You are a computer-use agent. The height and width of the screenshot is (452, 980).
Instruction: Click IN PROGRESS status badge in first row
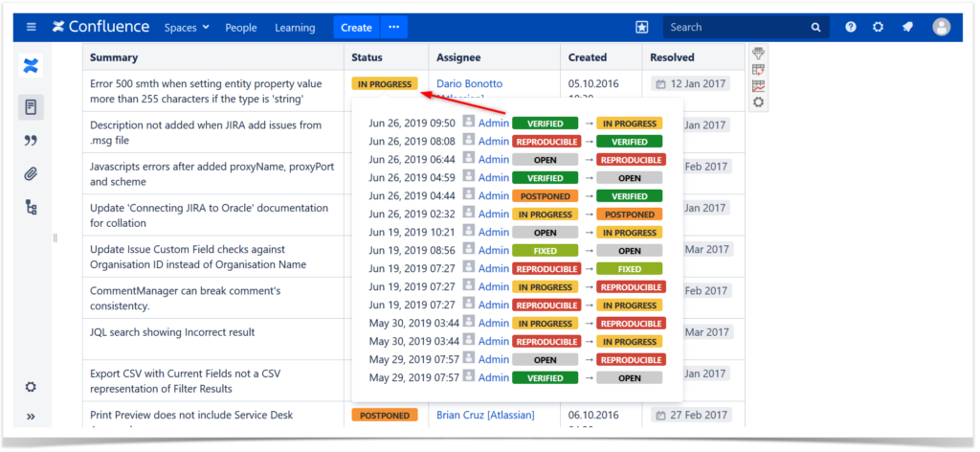(x=385, y=84)
